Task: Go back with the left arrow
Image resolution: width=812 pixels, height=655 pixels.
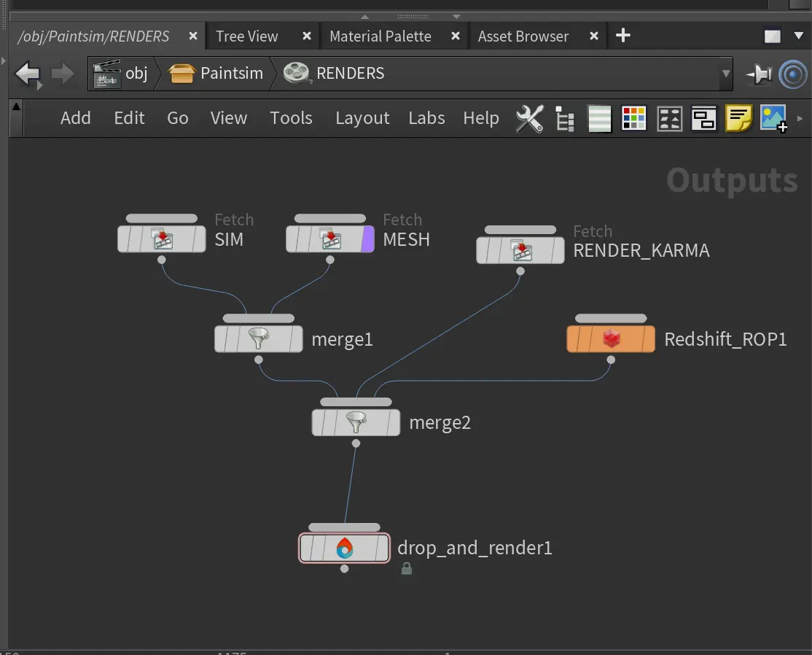Action: (28, 74)
